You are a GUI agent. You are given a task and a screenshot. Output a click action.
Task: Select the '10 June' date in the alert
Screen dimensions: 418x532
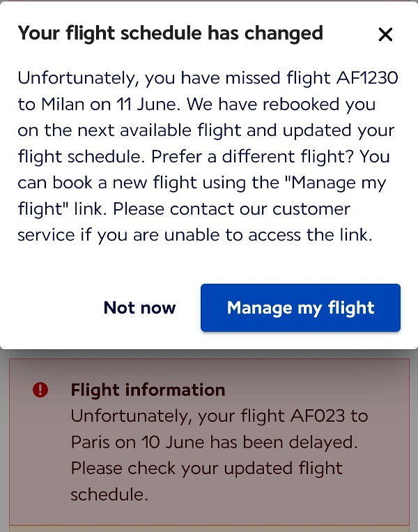tap(173, 442)
